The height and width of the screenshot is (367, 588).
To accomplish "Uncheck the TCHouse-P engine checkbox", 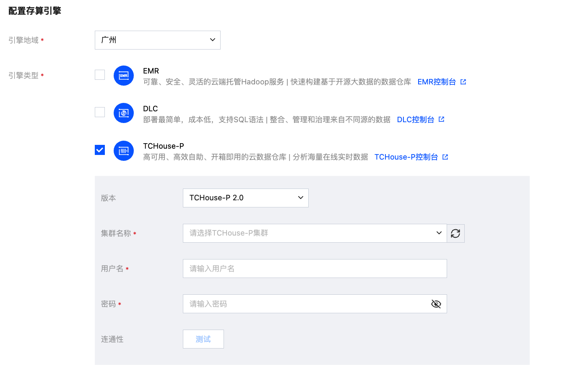I will [x=100, y=150].
